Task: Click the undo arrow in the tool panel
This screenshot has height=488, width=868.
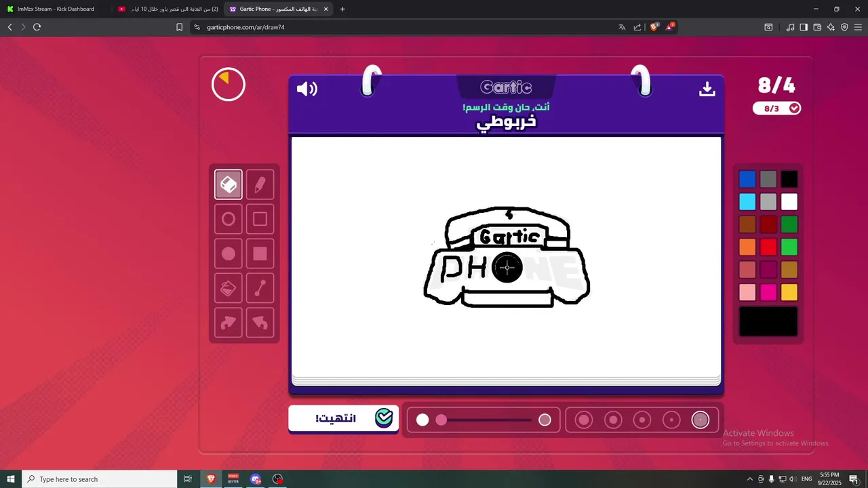Action: click(x=260, y=323)
